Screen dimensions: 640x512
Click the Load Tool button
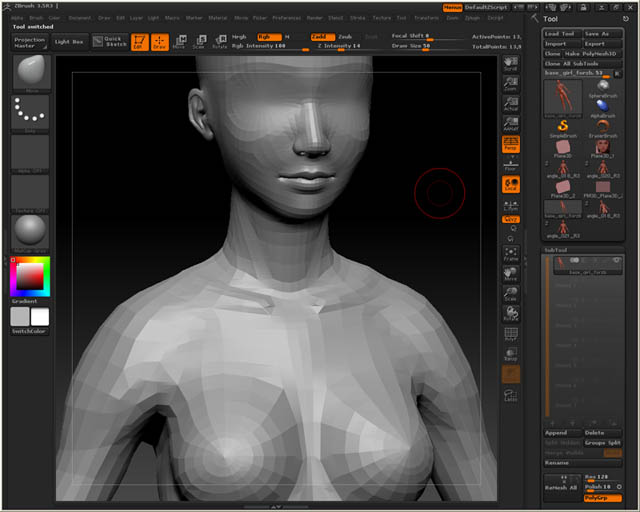click(562, 33)
